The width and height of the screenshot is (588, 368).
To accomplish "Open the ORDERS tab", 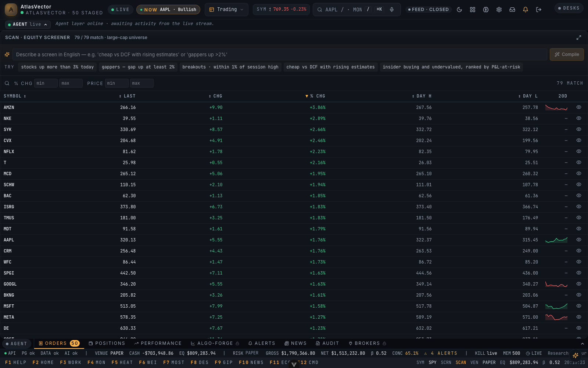I will [x=59, y=343].
